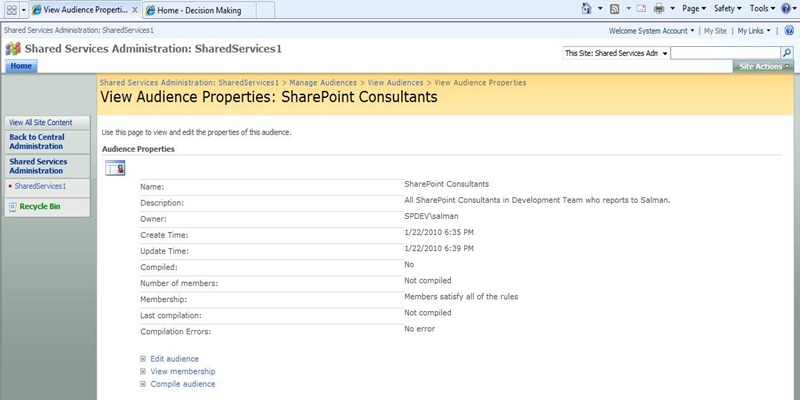The height and width of the screenshot is (400, 800).
Task: Click the IE Help icon in command bar
Action: click(786, 8)
